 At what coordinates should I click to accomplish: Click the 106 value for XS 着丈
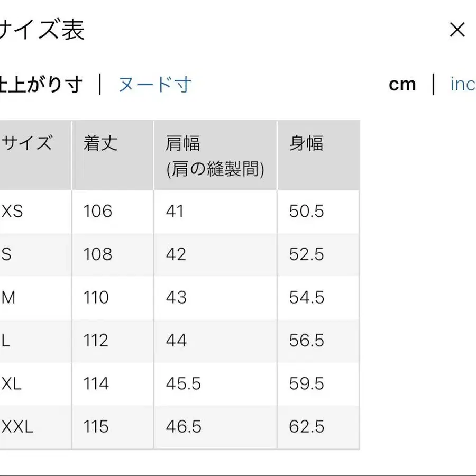97,211
